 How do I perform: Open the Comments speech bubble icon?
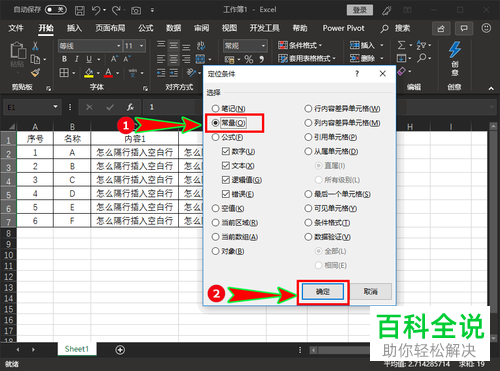(x=464, y=29)
